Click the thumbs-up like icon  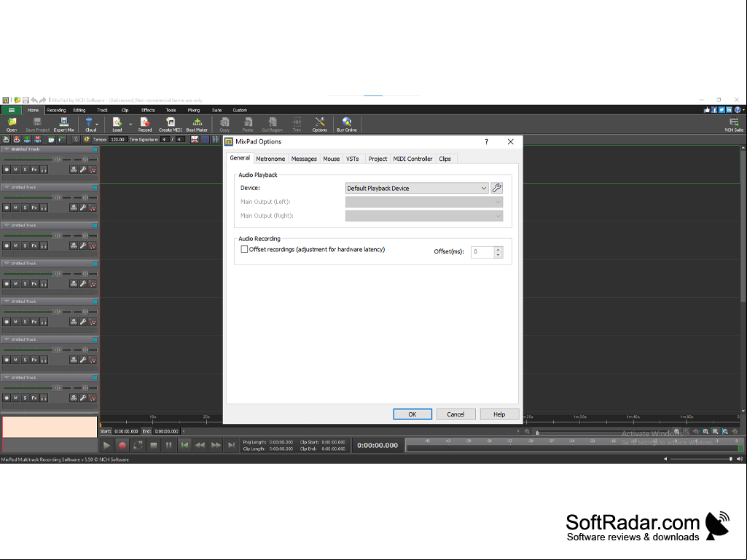click(706, 110)
